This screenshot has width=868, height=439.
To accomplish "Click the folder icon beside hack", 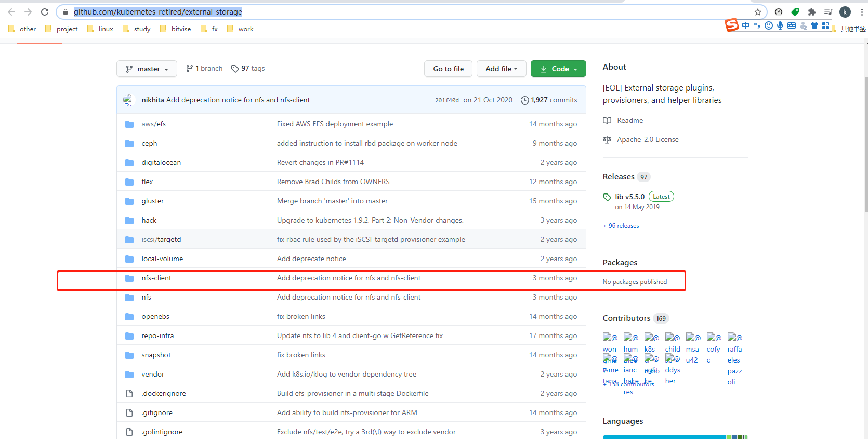I will (129, 220).
